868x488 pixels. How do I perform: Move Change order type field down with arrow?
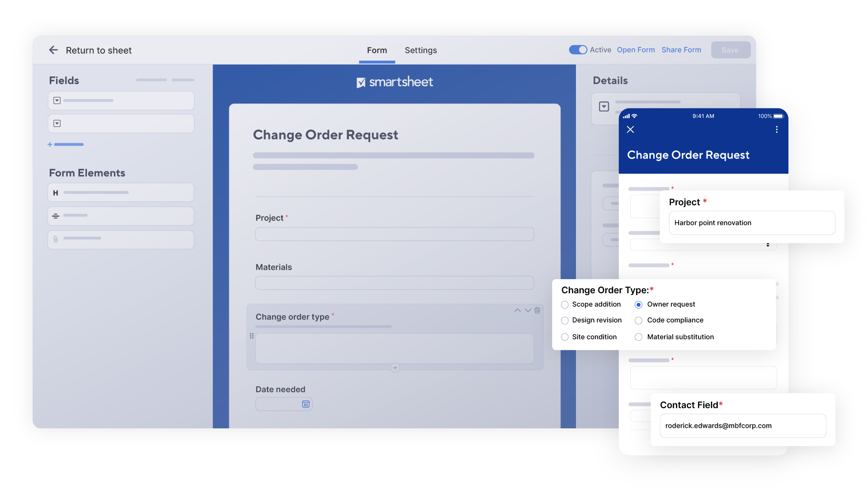[528, 310]
